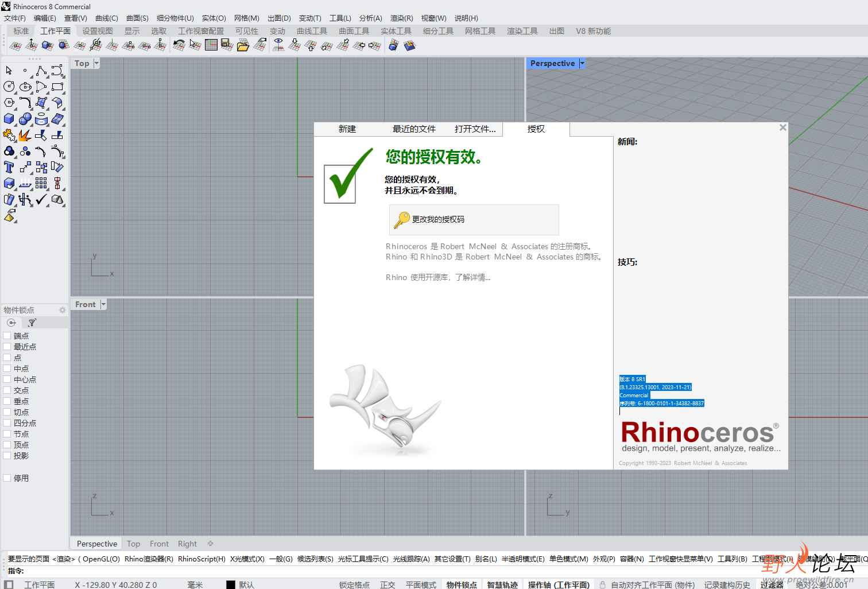
Task: Open the 文件(F) menu
Action: 15,18
